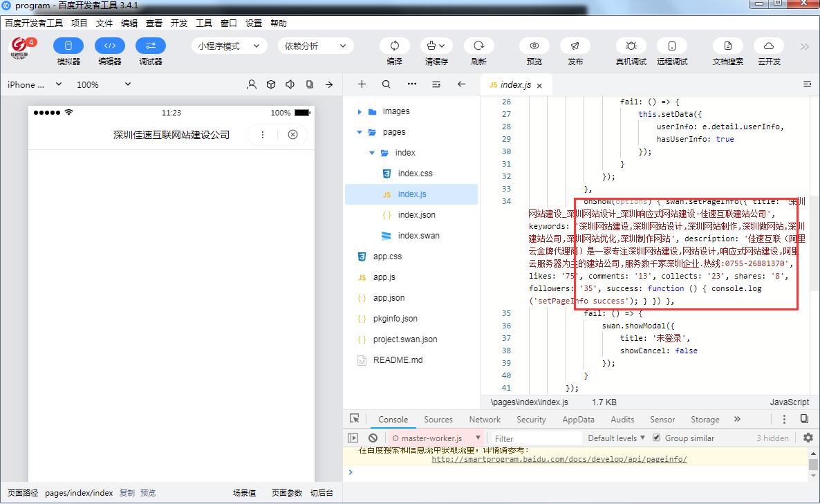Open the smartprogram.baidu.com pageinfo link
The height and width of the screenshot is (504, 820).
(x=559, y=459)
